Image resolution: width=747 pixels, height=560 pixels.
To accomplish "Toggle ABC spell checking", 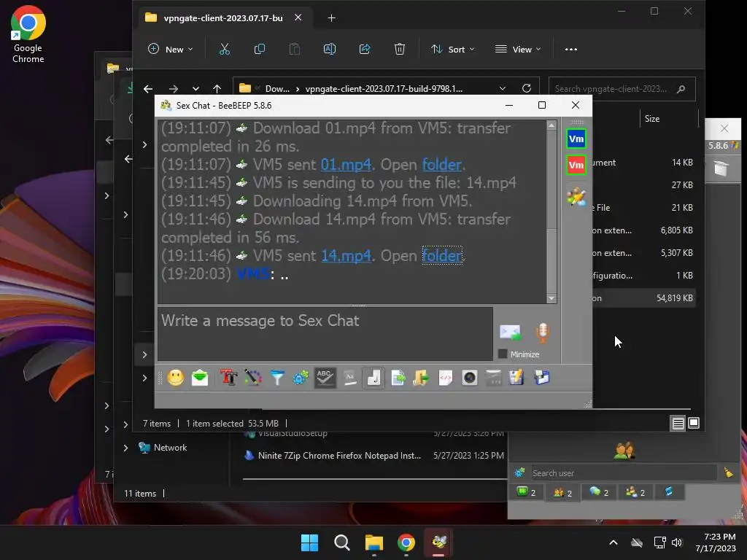I will [325, 378].
